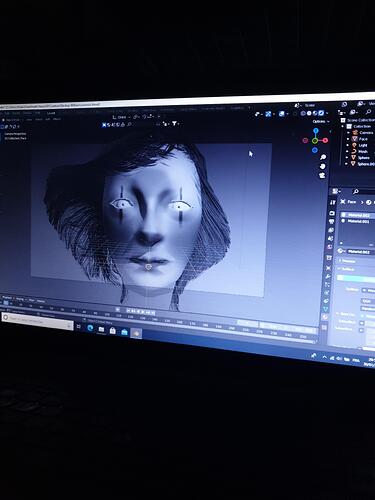Open the Material properties tab icon

tap(325, 317)
